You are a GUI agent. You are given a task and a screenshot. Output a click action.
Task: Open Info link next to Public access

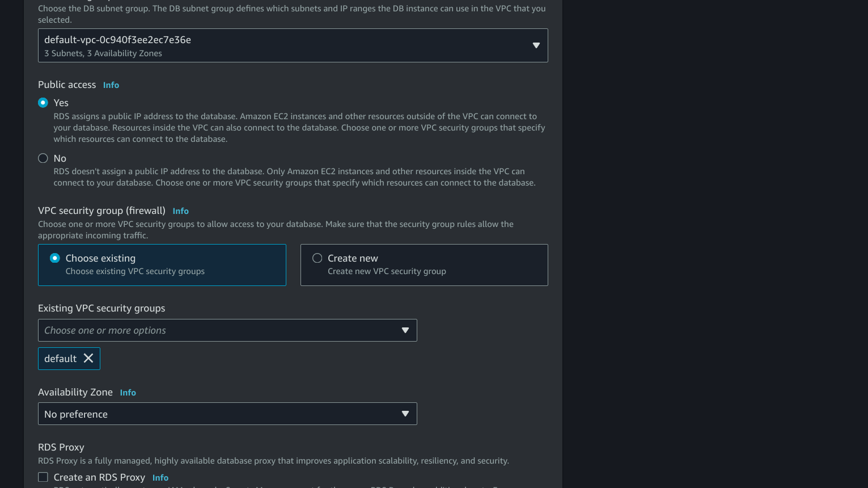111,85
